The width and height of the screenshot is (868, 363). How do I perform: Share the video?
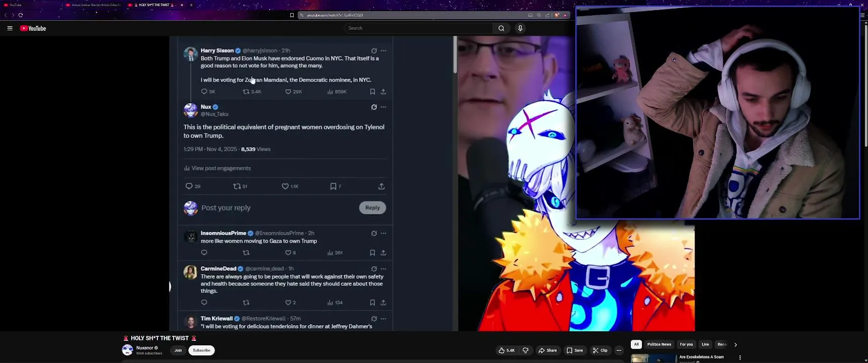click(548, 350)
